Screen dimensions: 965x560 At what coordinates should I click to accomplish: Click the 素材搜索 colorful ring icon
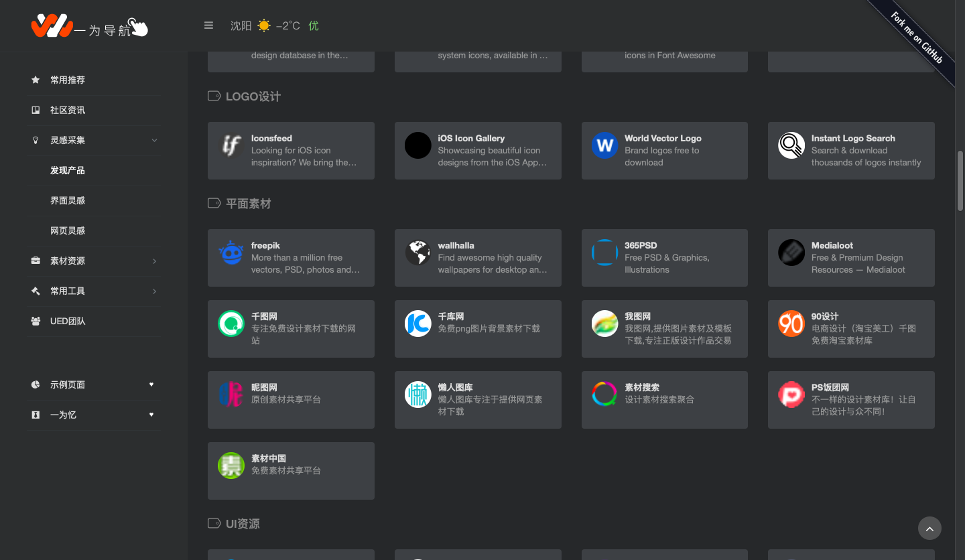pyautogui.click(x=604, y=395)
